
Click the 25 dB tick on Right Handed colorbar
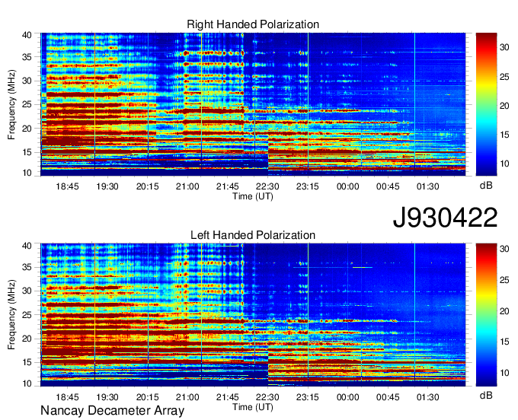point(504,77)
